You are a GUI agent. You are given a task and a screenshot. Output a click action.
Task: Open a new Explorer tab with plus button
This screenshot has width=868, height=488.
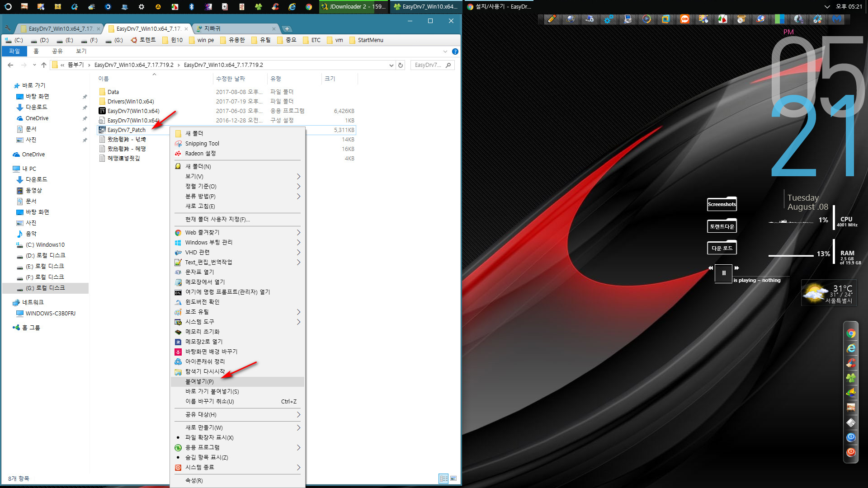pos(287,29)
